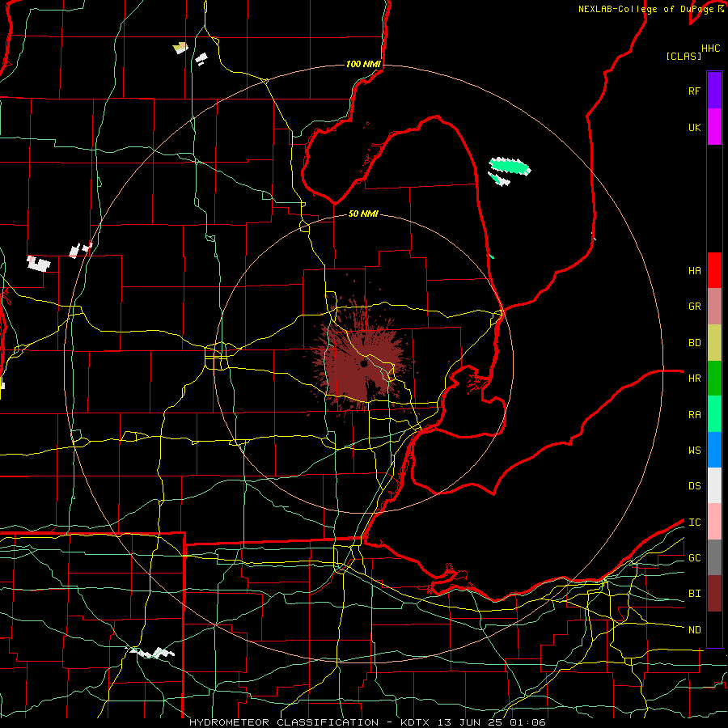The image size is (728, 728).
Task: Click the RA legend label
Action: (695, 415)
